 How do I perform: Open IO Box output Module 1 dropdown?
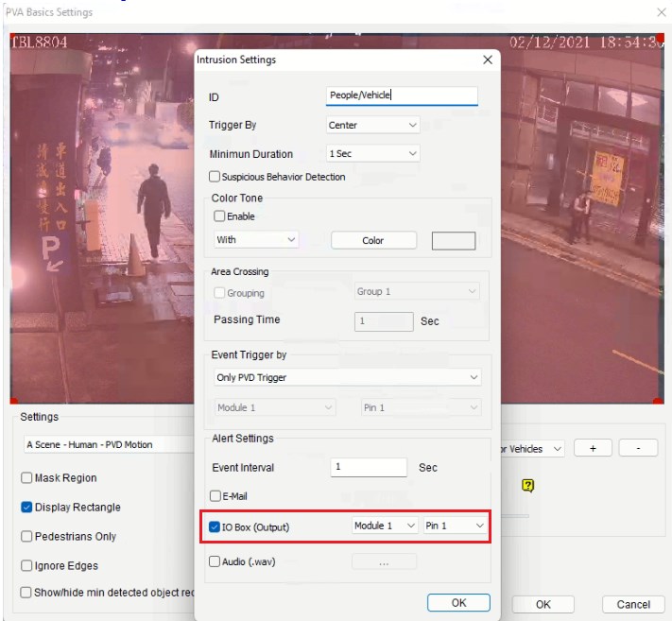(x=385, y=526)
